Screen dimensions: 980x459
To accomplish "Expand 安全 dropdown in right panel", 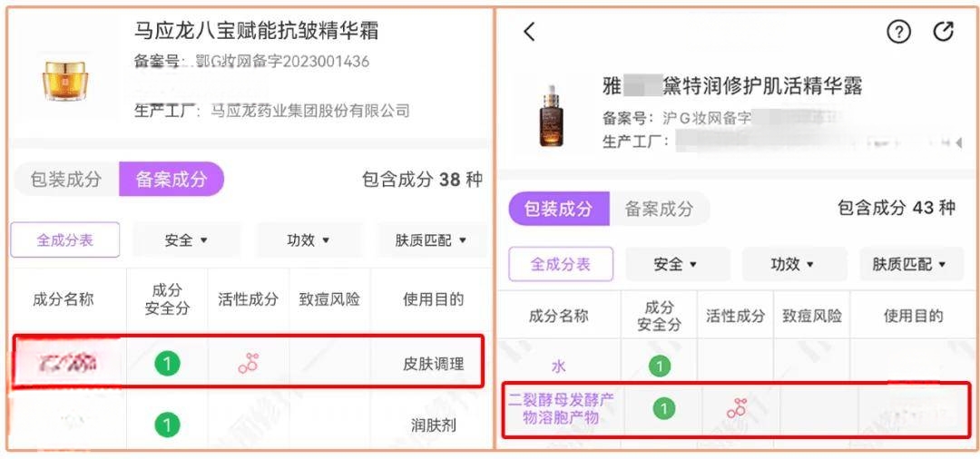I will pyautogui.click(x=676, y=264).
